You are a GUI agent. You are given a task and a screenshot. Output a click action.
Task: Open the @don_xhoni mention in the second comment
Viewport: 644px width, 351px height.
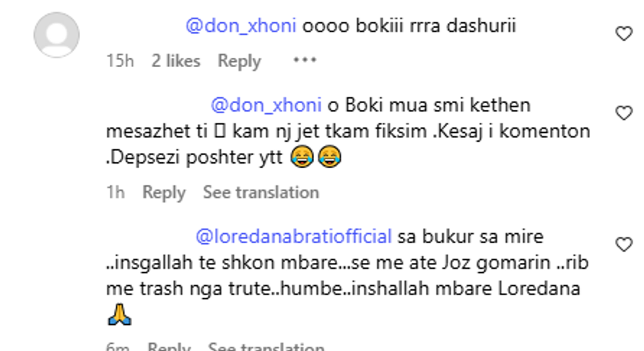tap(265, 105)
